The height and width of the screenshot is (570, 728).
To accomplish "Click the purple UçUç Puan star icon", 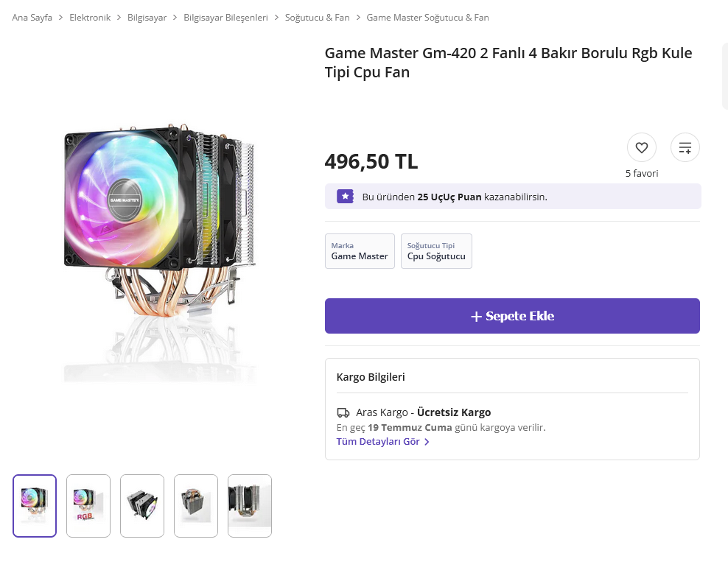I will (x=345, y=197).
